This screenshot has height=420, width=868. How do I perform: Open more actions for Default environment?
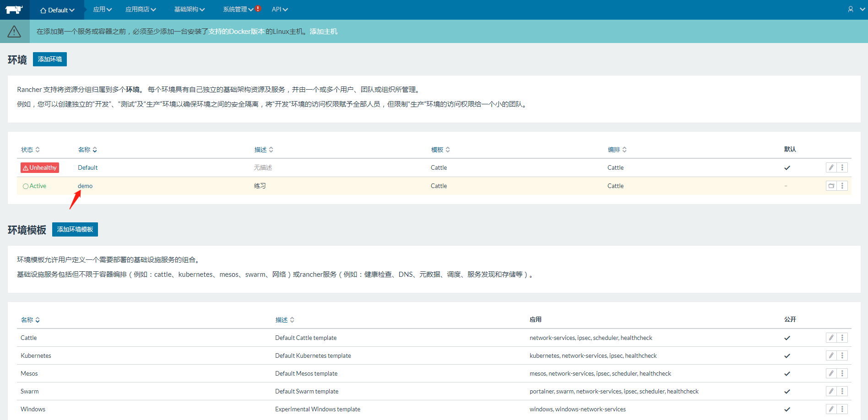point(842,167)
